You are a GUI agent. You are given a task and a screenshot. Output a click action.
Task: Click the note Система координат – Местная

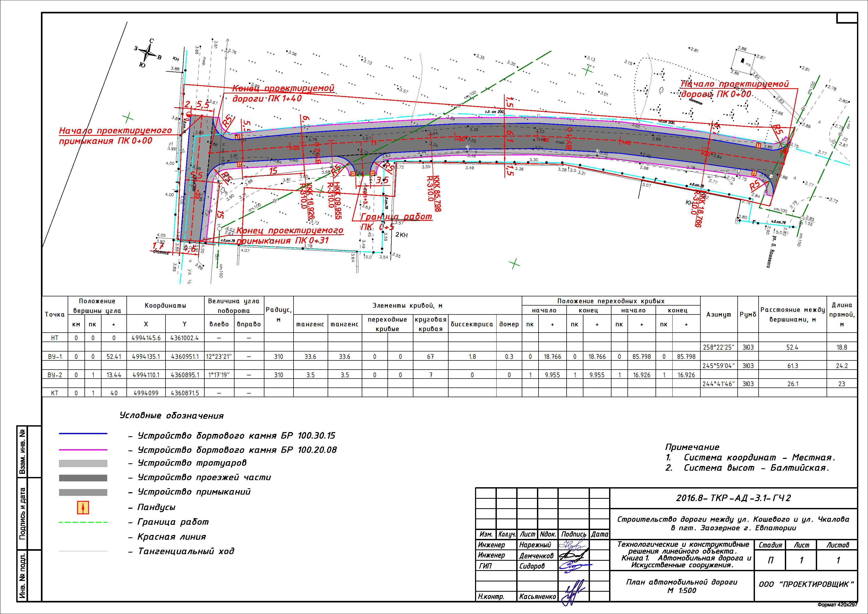tap(759, 457)
